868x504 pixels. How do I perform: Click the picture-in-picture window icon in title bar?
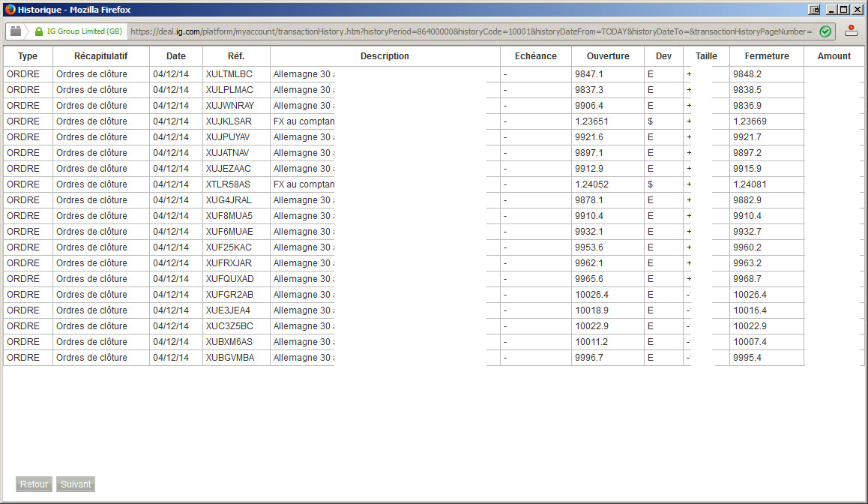tap(814, 10)
